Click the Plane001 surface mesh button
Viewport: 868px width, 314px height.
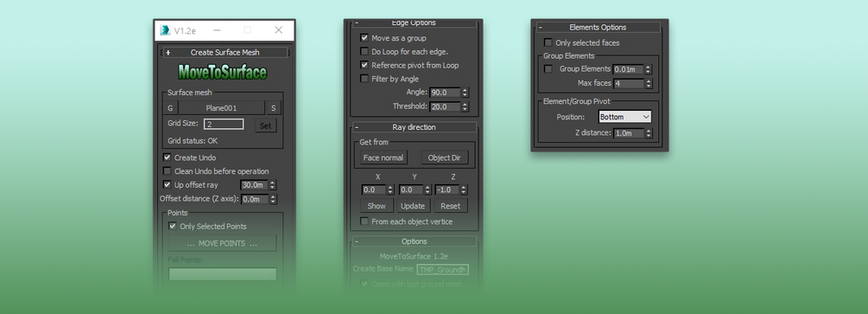click(x=221, y=108)
